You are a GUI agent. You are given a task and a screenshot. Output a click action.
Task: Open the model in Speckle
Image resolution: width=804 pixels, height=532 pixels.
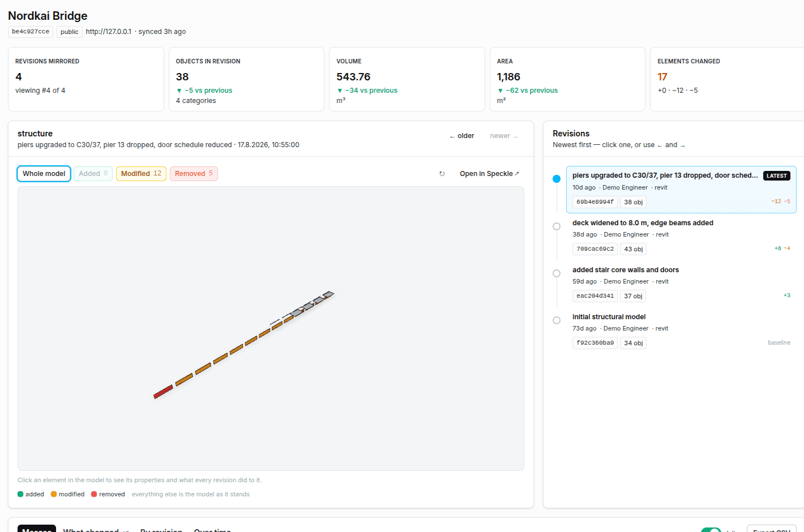(x=489, y=174)
